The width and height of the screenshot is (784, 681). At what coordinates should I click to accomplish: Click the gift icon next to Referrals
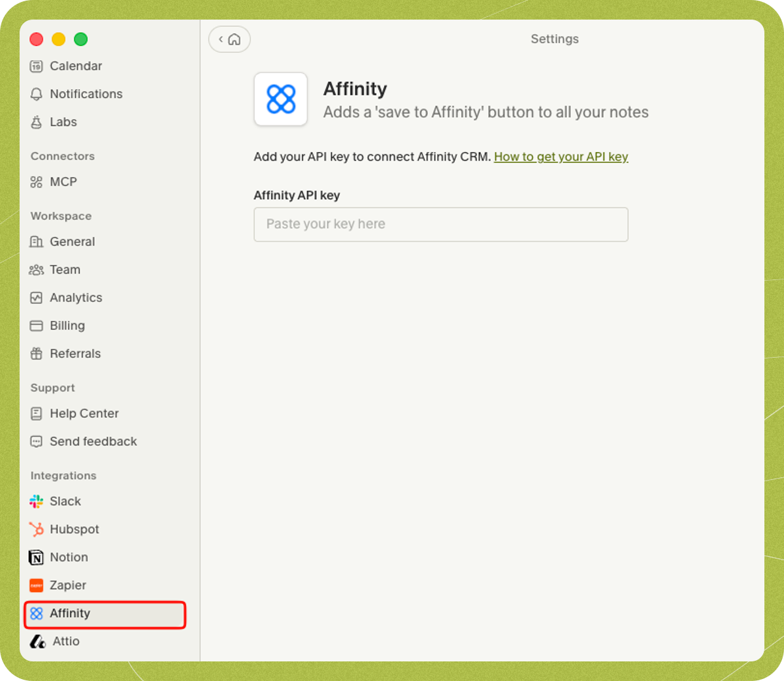[x=37, y=353]
